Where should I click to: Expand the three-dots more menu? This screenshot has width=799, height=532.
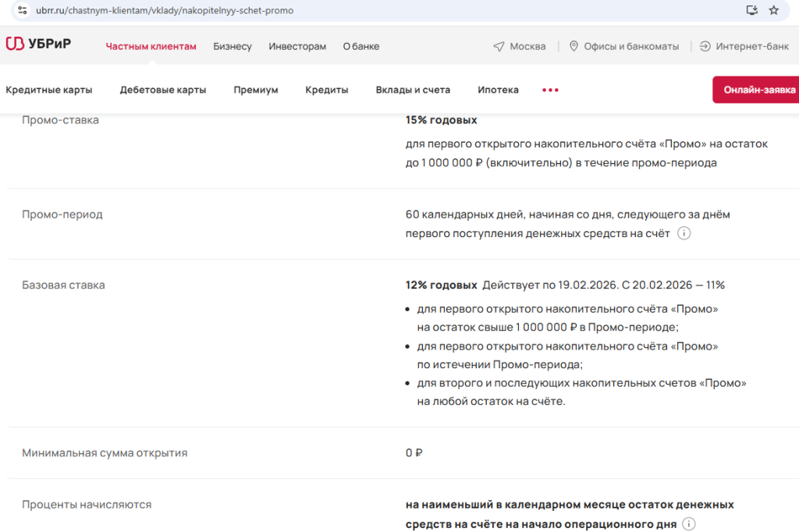550,90
